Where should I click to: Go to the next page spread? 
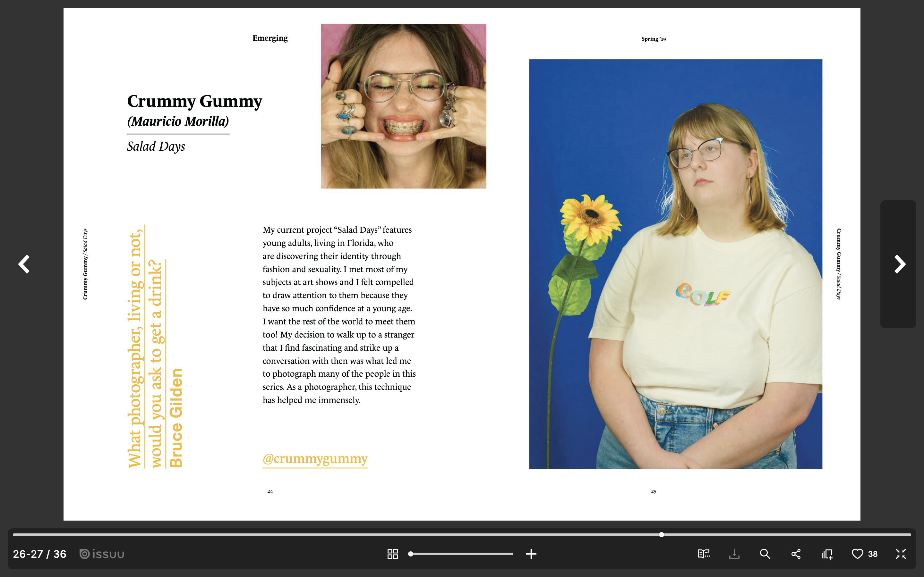[x=899, y=264]
